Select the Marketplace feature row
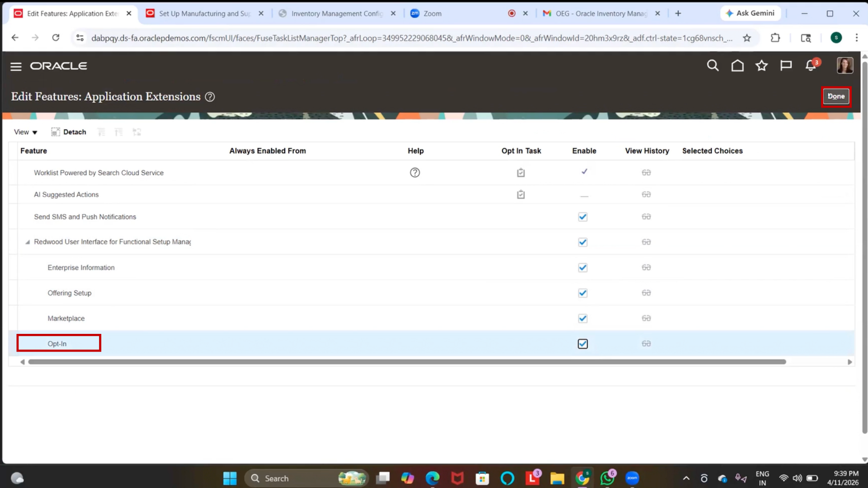 point(431,318)
